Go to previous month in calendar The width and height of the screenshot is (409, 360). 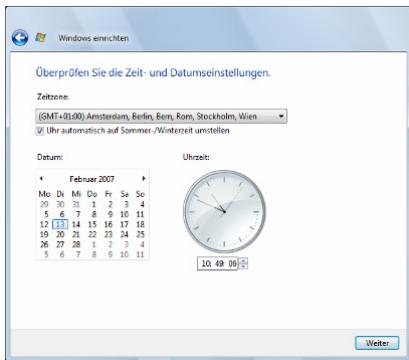(x=41, y=179)
